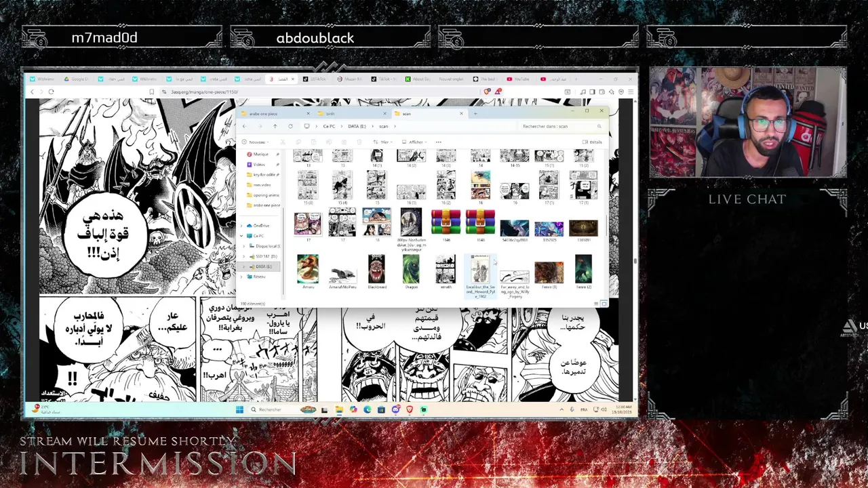Open the Musique quick access folder

click(261, 155)
